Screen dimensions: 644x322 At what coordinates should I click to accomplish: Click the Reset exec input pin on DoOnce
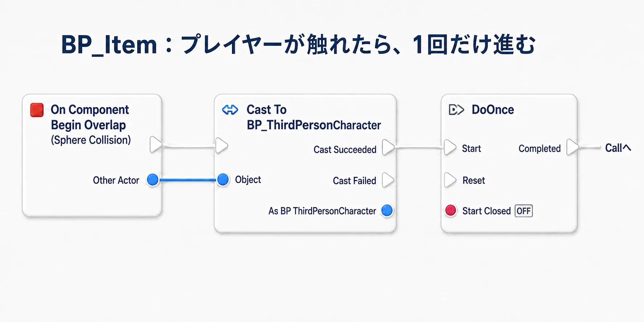coord(450,180)
